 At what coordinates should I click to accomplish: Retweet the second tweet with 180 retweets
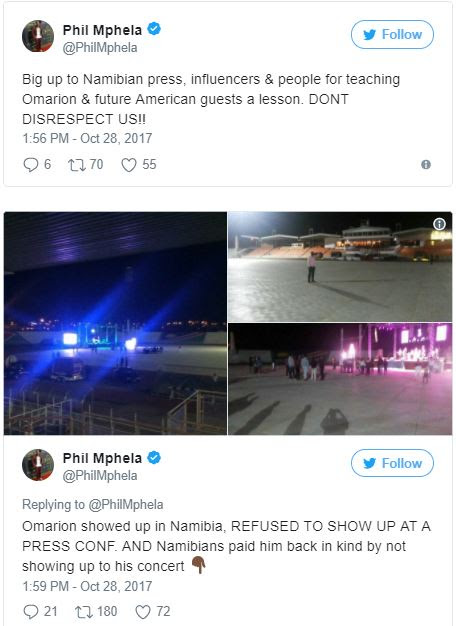pos(83,611)
